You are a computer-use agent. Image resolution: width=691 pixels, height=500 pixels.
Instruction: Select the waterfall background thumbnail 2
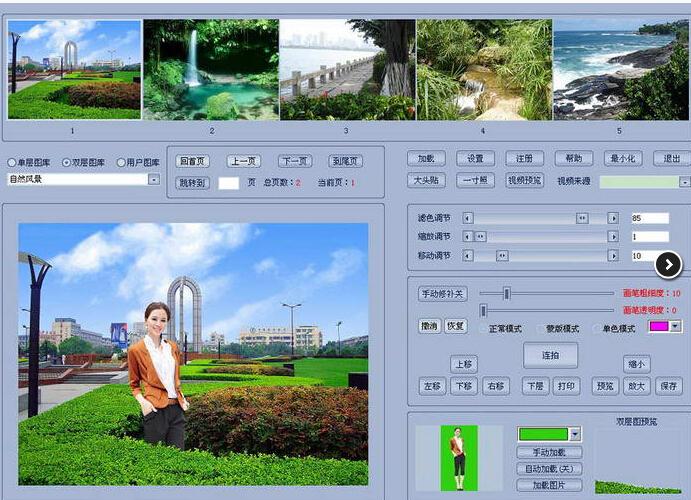(211, 70)
